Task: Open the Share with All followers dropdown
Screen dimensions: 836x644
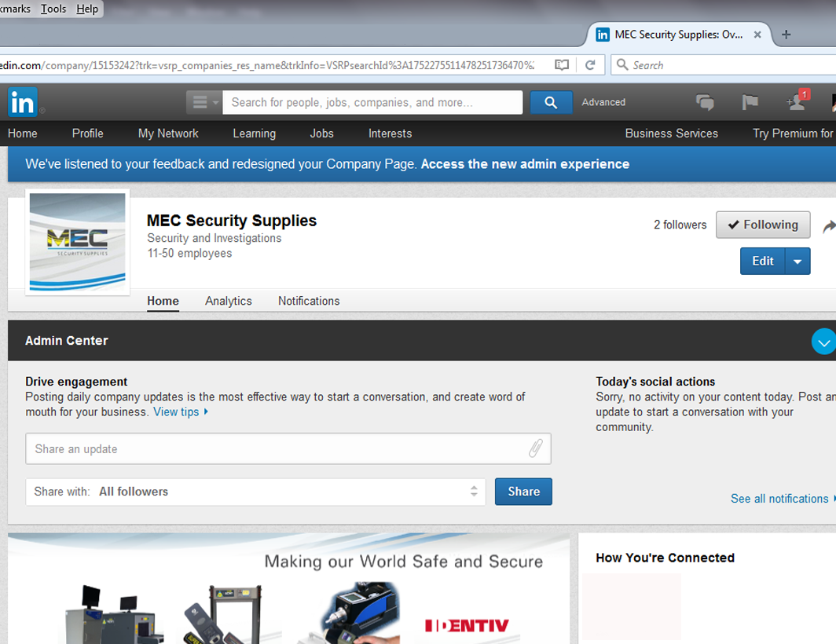Action: point(255,492)
